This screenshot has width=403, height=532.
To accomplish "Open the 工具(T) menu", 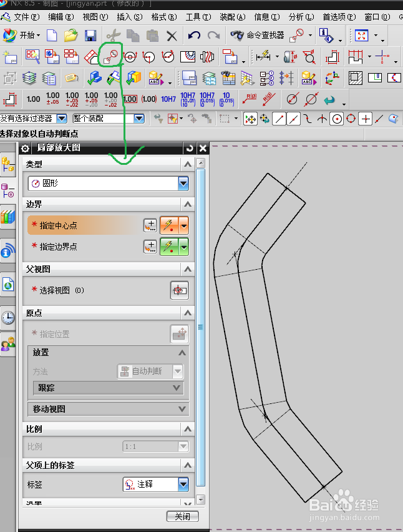I will pos(198,17).
